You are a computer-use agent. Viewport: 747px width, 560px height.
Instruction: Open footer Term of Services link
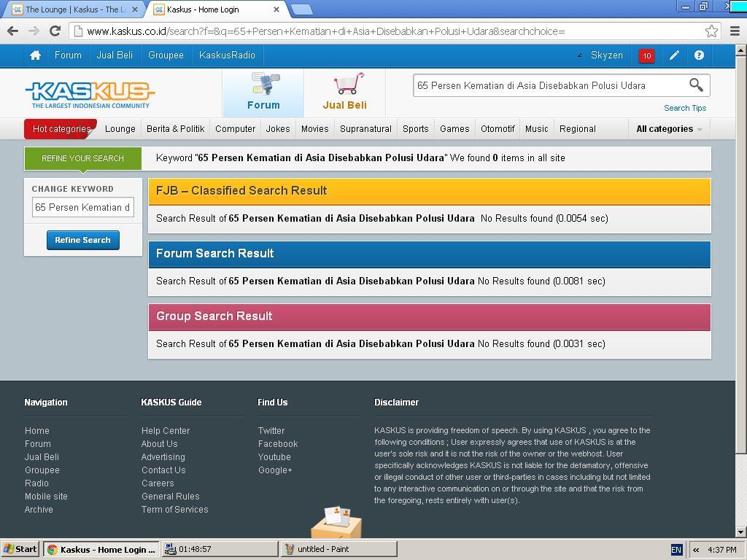175,510
